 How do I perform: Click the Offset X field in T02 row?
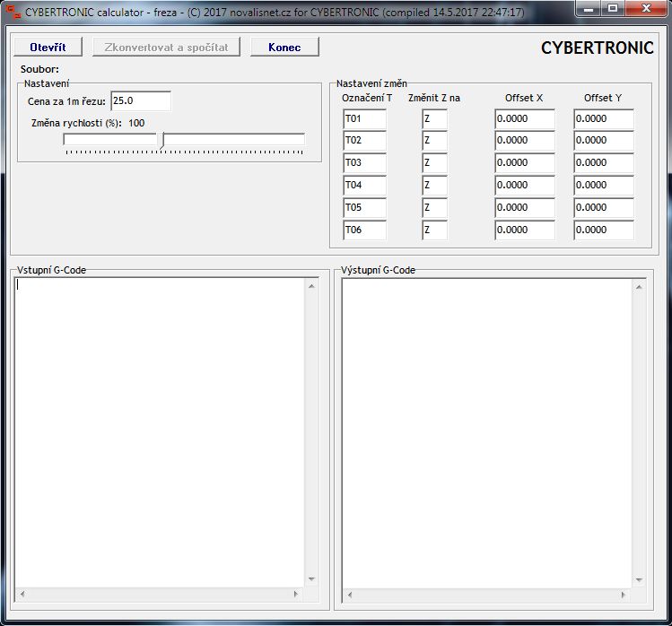click(525, 141)
